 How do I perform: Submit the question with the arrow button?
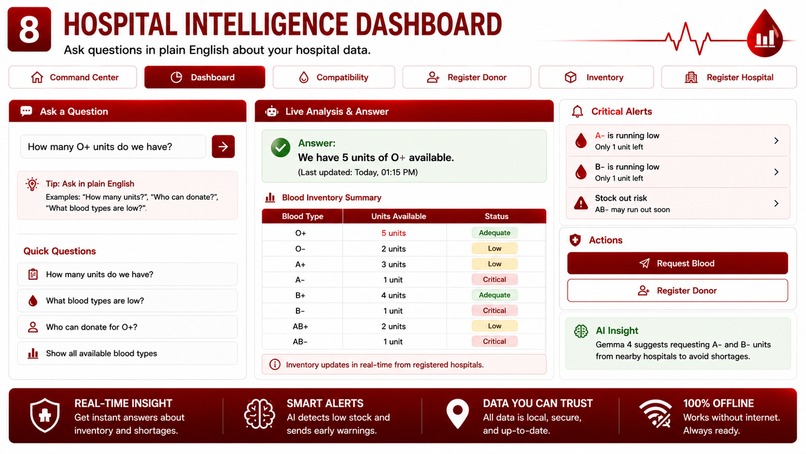pos(223,147)
